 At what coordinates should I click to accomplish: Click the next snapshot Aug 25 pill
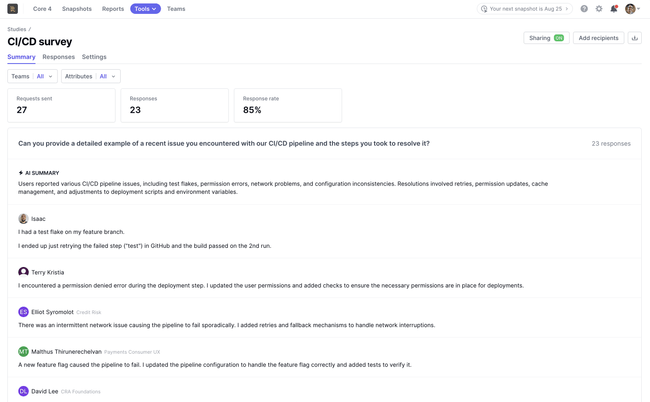(524, 9)
